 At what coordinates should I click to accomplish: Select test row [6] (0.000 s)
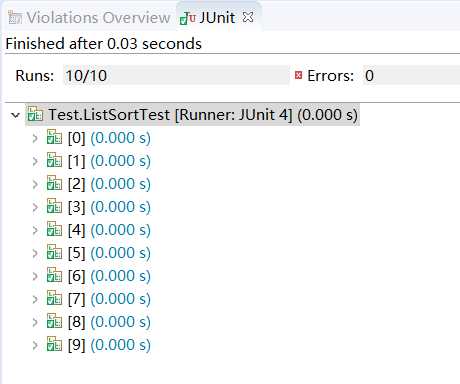109,276
